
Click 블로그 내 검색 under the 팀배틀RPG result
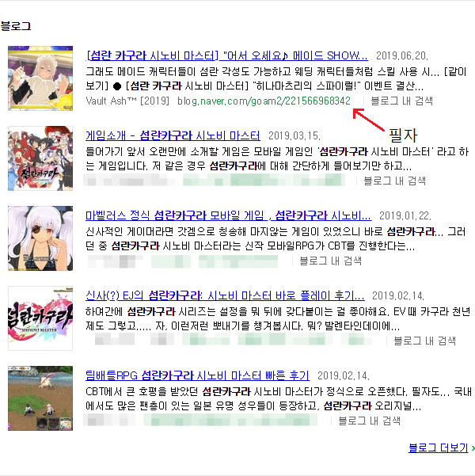(369, 421)
